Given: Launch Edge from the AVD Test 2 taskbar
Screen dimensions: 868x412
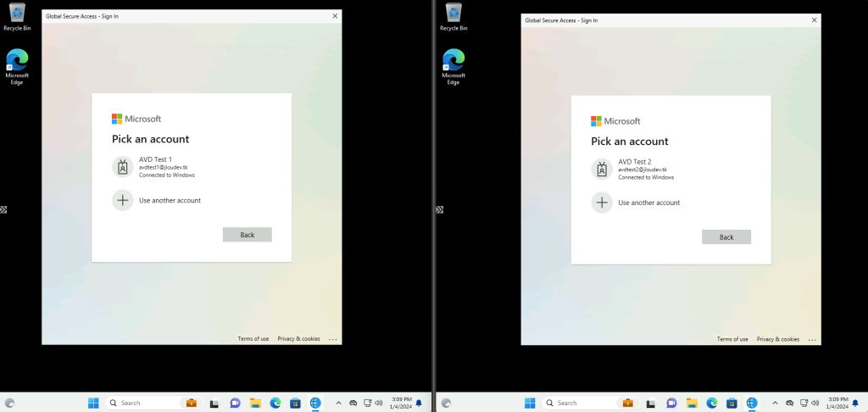Looking at the screenshot, I should [712, 404].
